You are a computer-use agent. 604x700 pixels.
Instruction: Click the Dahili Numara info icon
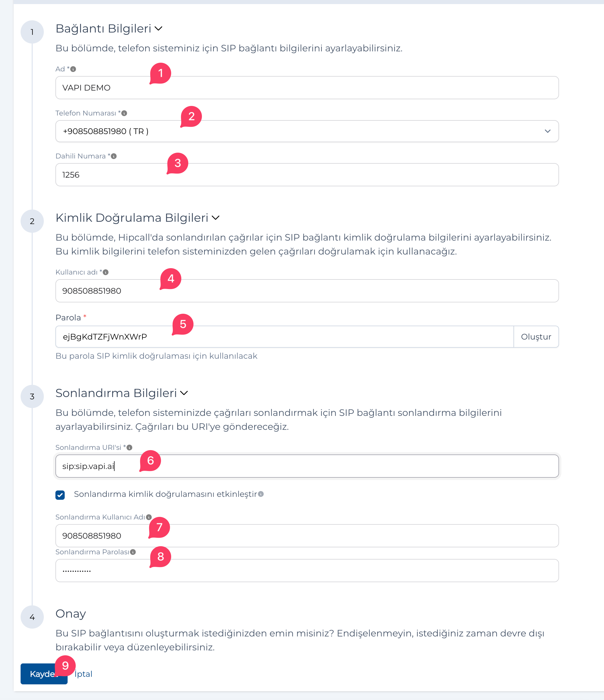point(114,156)
